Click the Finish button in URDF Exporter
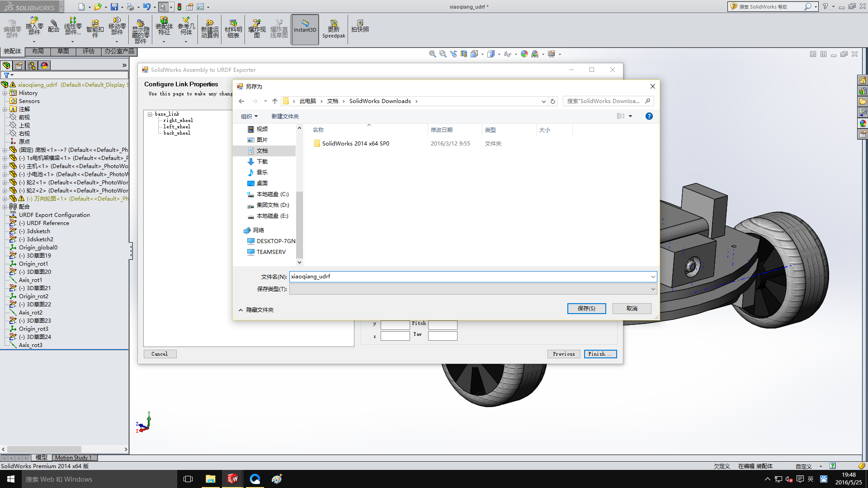The height and width of the screenshot is (488, 868). (600, 354)
